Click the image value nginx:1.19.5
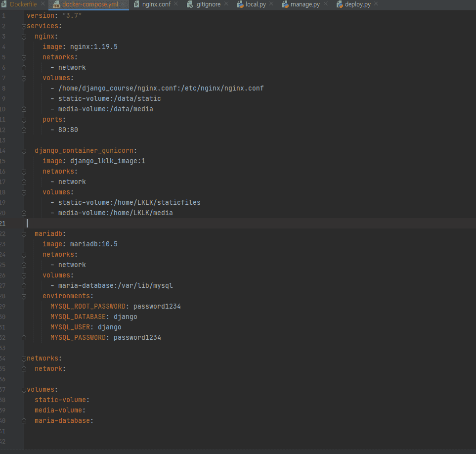Screen dimensions: 476x454 point(94,47)
